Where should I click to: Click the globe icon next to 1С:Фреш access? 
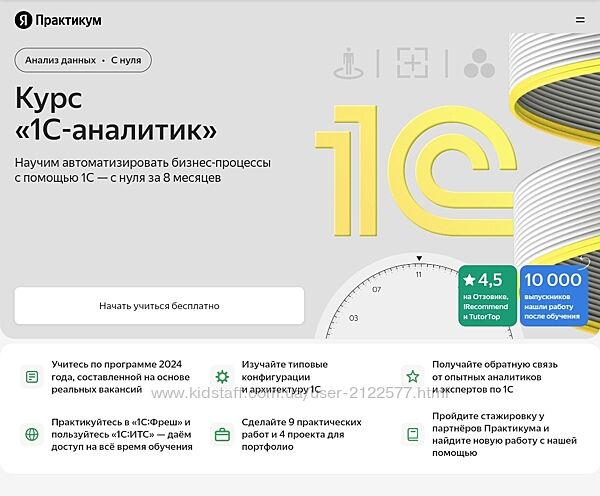32,434
